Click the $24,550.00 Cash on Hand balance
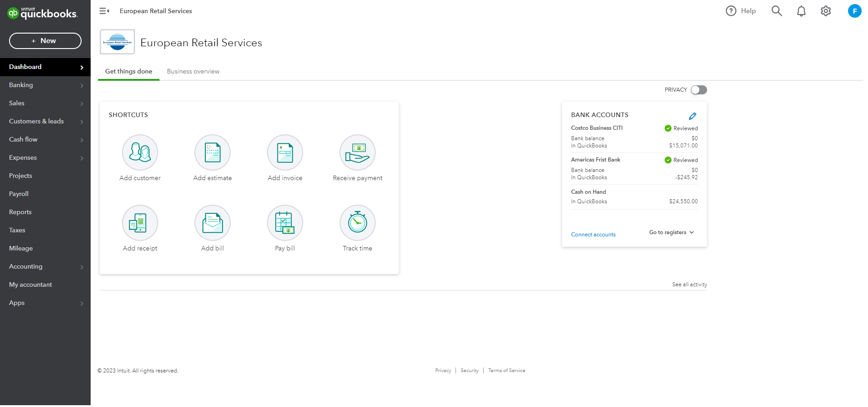 pyautogui.click(x=684, y=201)
